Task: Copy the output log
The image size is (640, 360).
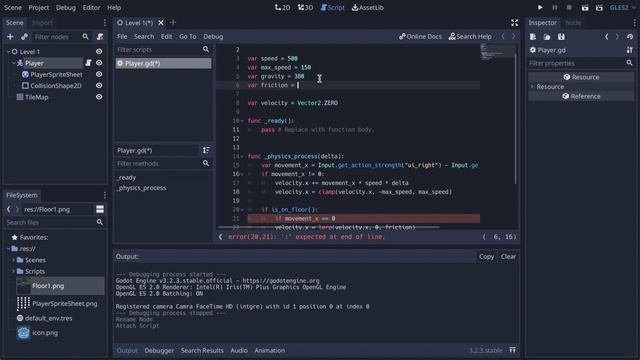Action: point(486,256)
